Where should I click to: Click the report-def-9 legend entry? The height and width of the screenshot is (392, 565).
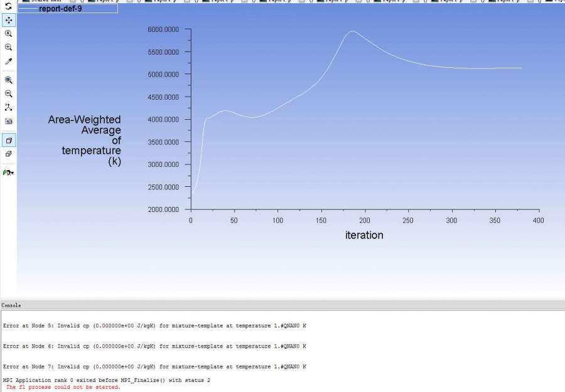coord(60,9)
